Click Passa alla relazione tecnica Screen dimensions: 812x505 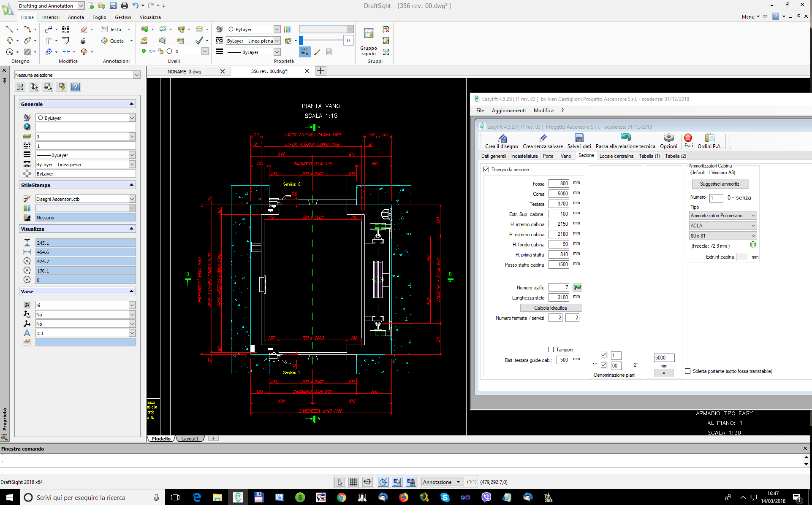[x=625, y=141]
